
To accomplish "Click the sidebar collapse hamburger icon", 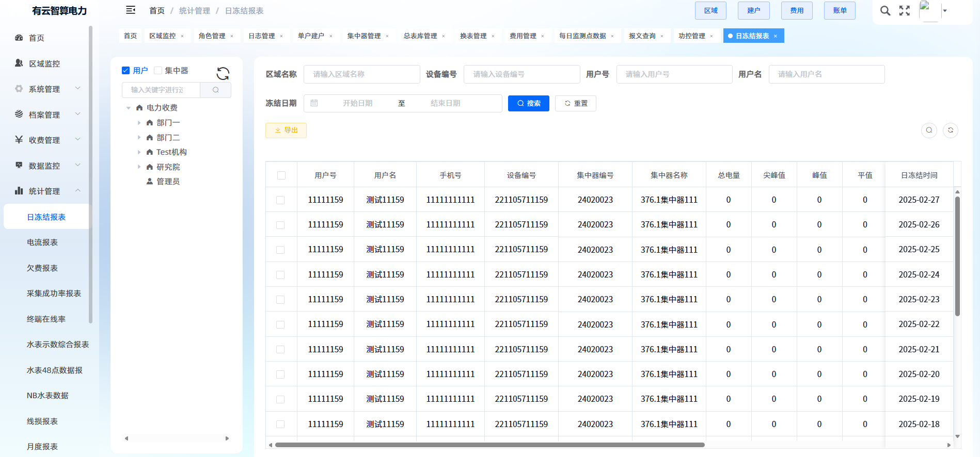I will point(131,10).
